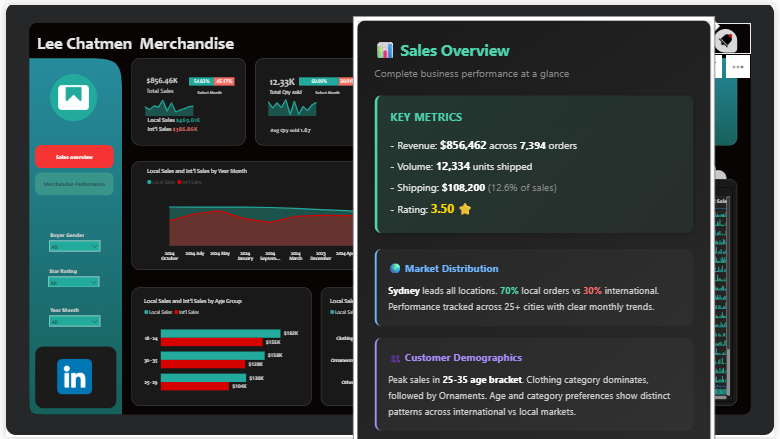Viewport: 780px width, 439px height.
Task: Click the LinkedIn logo icon
Action: tap(75, 377)
